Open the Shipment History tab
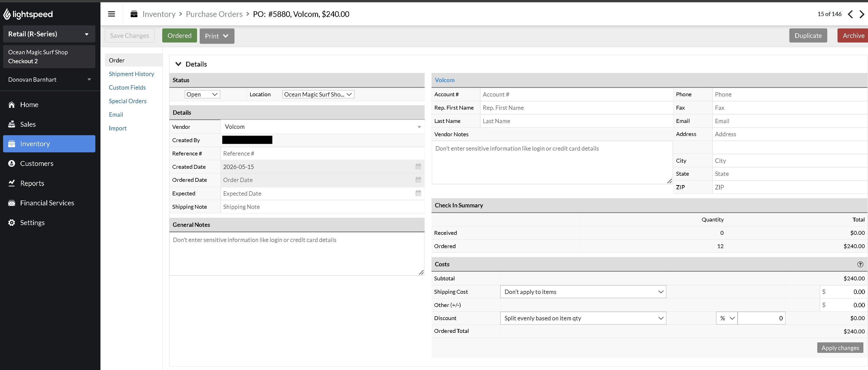868x370 pixels. (x=131, y=74)
